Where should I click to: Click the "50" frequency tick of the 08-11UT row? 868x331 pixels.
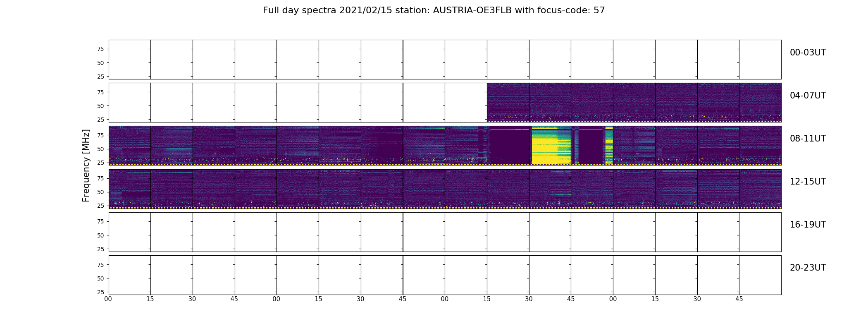tap(100, 149)
